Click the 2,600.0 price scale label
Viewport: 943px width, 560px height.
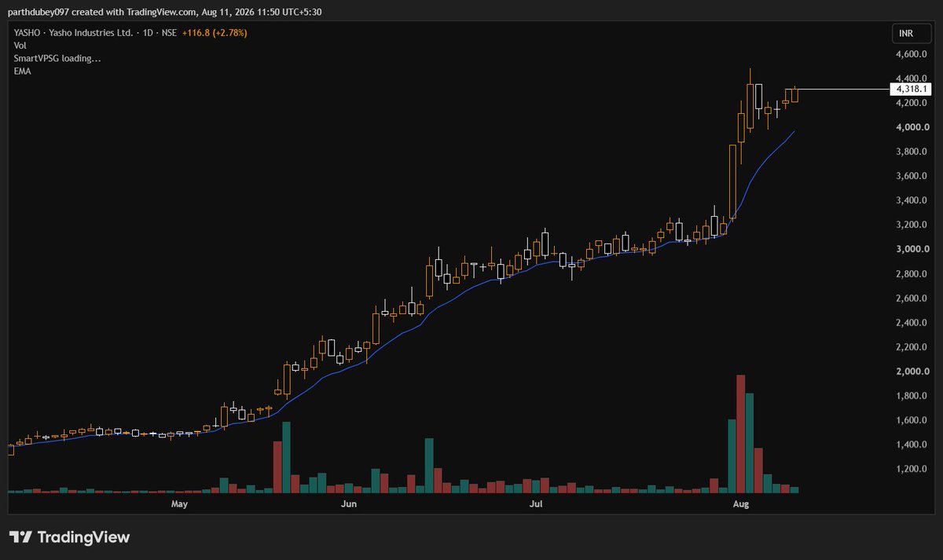coord(913,298)
